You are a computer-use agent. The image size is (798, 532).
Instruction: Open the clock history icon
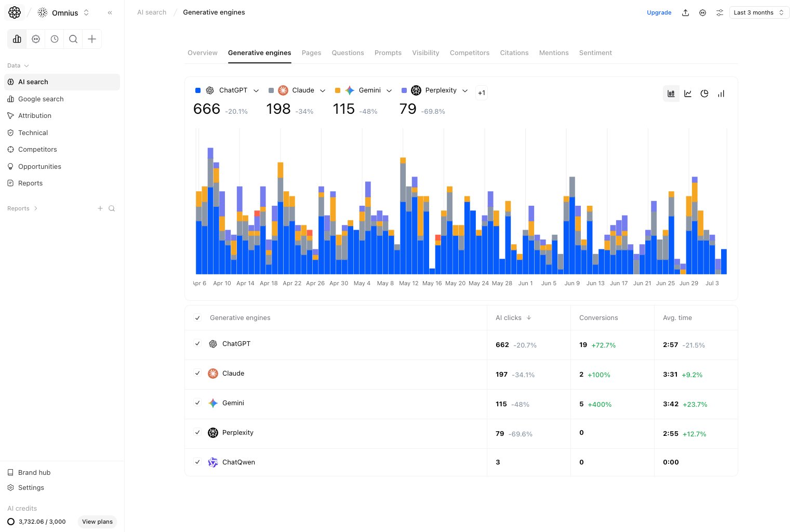coord(55,39)
